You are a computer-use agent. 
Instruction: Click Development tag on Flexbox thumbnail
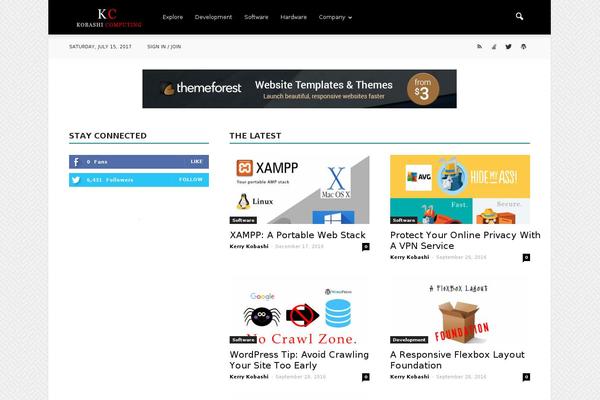pyautogui.click(x=409, y=340)
